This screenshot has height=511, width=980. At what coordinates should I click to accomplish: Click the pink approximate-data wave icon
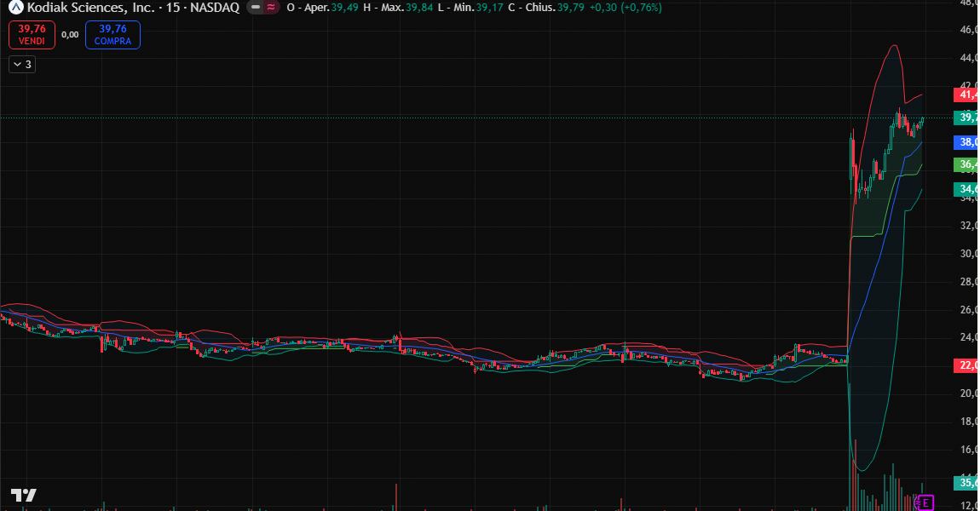coord(271,8)
